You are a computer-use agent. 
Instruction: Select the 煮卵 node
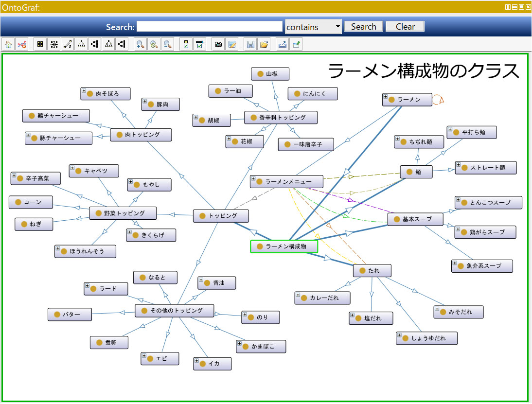(109, 343)
